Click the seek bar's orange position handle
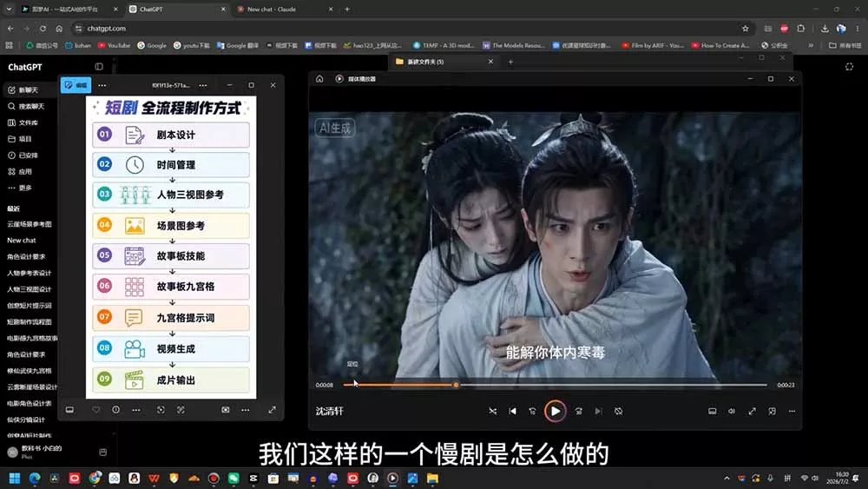868x489 pixels. (x=456, y=385)
